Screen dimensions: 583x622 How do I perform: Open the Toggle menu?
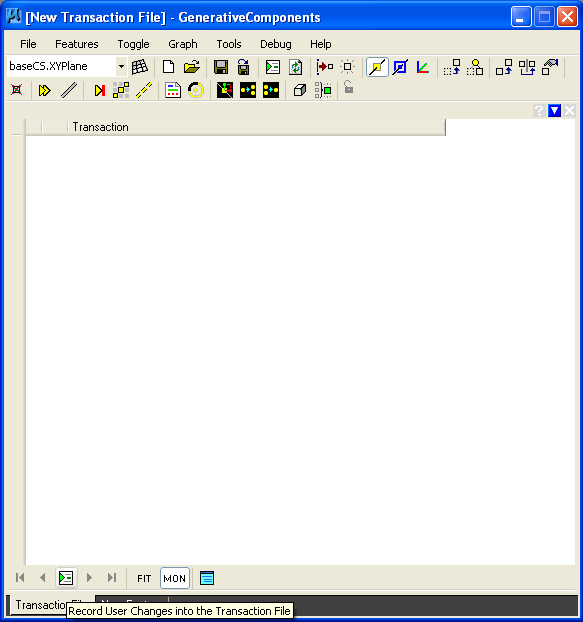(133, 44)
